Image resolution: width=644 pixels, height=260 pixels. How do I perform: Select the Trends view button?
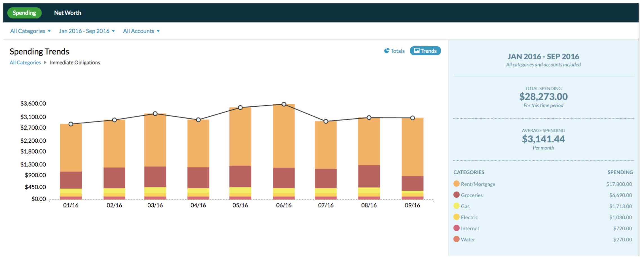point(425,51)
